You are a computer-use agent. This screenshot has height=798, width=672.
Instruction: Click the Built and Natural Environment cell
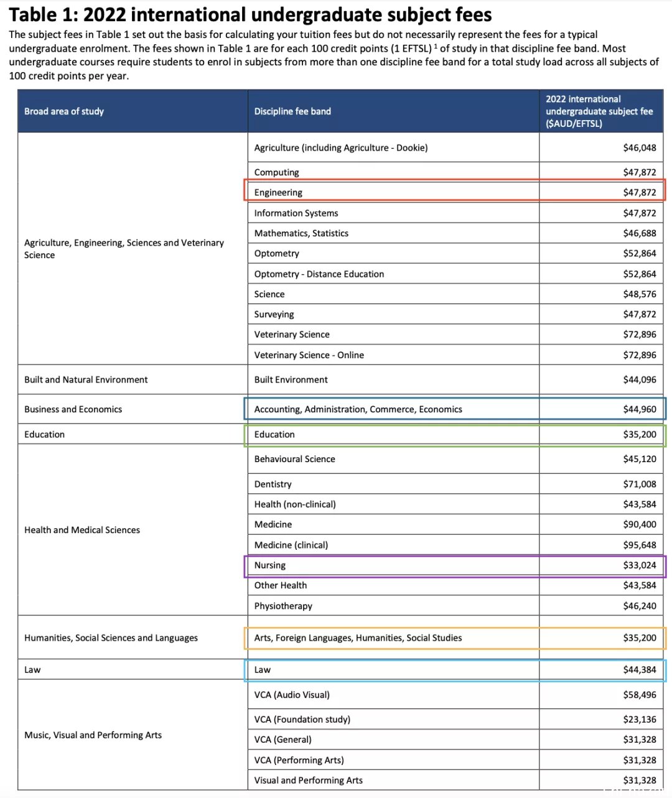point(86,379)
